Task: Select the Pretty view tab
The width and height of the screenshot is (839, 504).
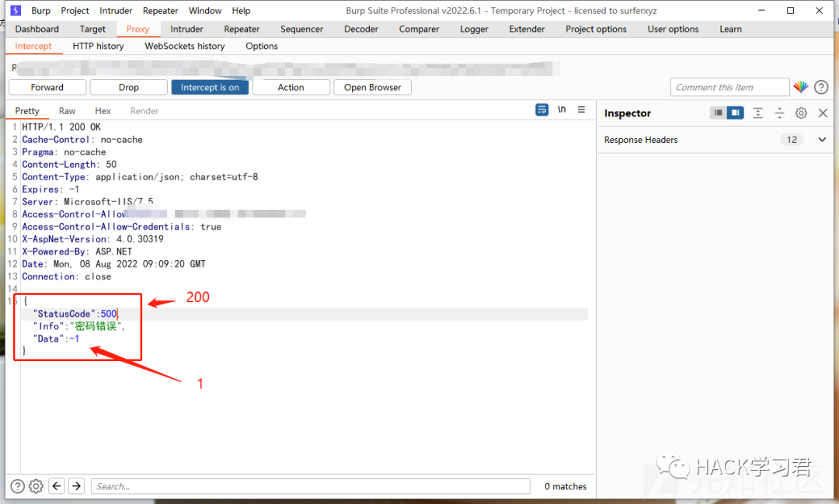Action: point(27,111)
